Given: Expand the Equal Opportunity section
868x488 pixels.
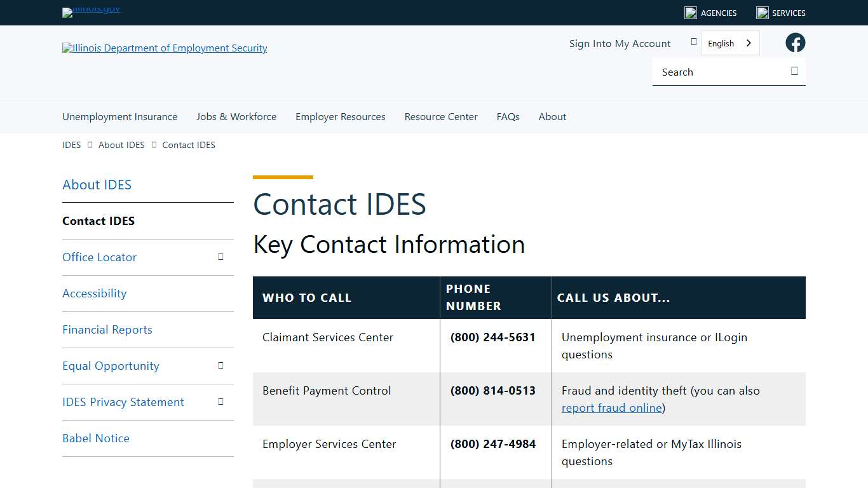Looking at the screenshot, I should (220, 365).
